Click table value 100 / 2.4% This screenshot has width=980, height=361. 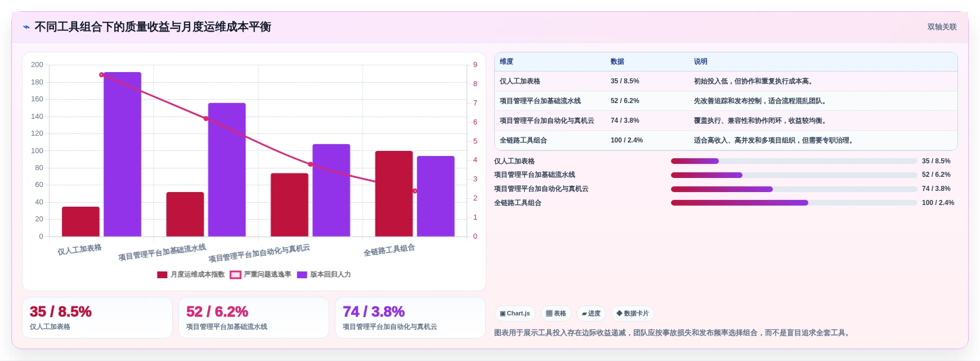627,141
